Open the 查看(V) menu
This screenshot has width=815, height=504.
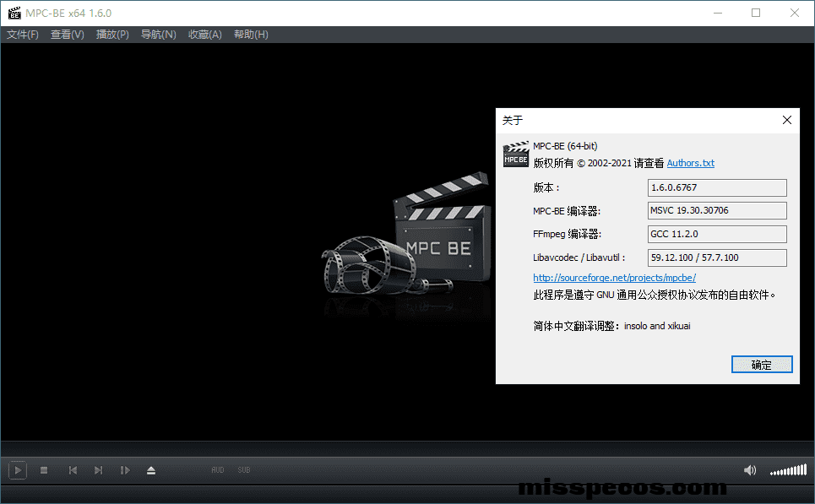(x=67, y=35)
